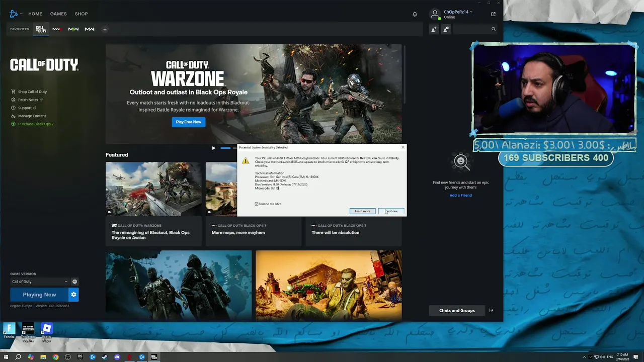Open 'More maps, more mayhem' article
The height and width of the screenshot is (362, 644).
(x=238, y=232)
